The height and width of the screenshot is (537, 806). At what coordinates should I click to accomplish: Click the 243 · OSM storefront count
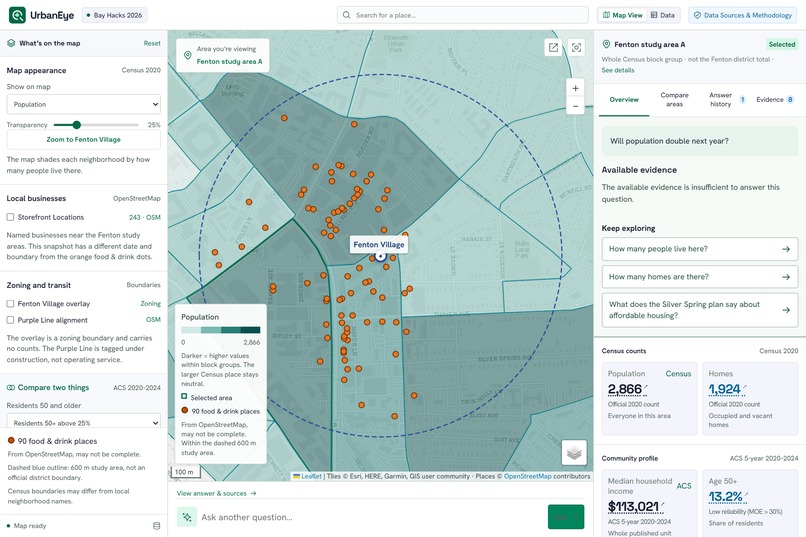pos(144,217)
